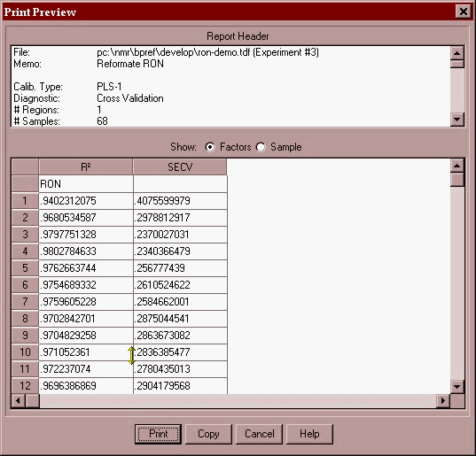Select the Factors radio button
The image size is (476, 456).
click(209, 147)
